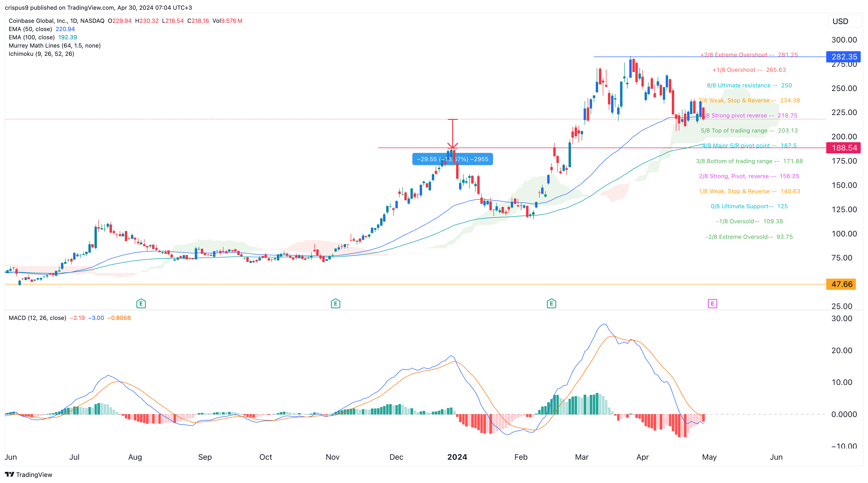Click the MACD (12, 26, close) pane title
Screen dimensions: 868x483
click(37, 318)
